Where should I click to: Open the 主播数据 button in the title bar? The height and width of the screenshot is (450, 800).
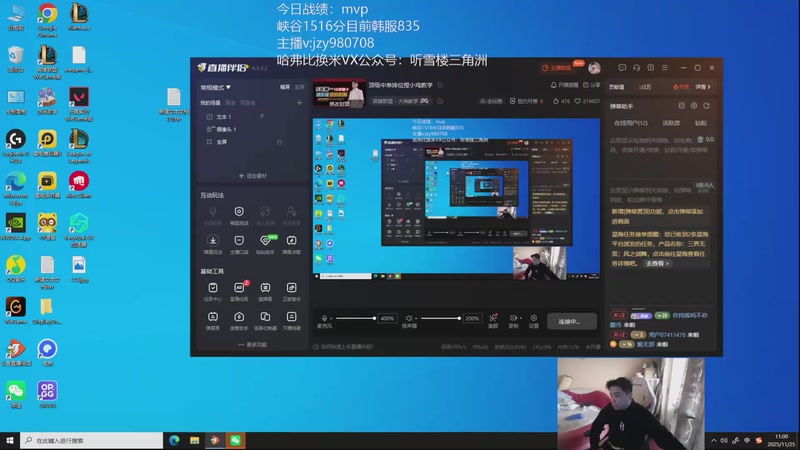click(x=557, y=68)
